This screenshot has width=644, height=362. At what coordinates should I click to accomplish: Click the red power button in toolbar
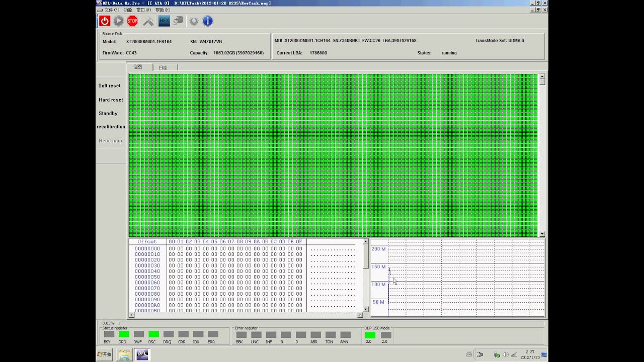click(104, 21)
